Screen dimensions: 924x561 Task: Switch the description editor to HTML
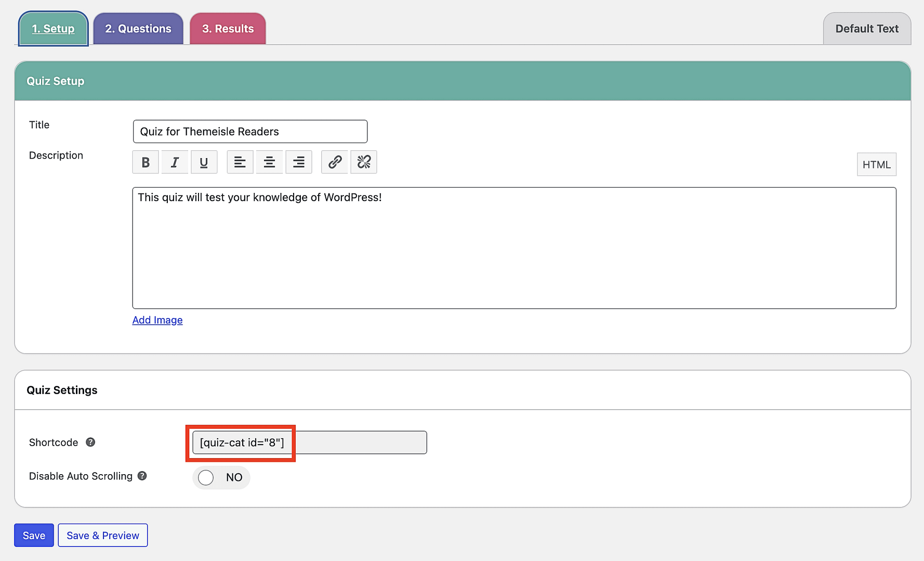click(876, 164)
